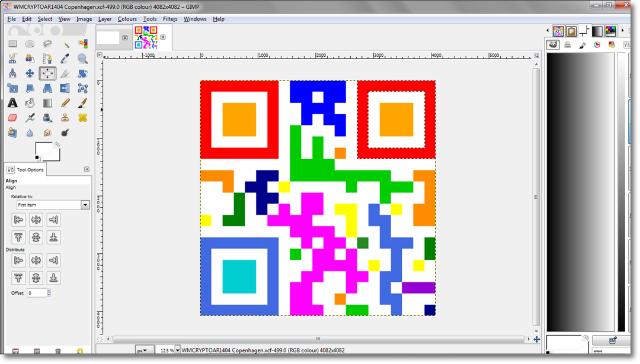Viewport: 640px width, 364px height.
Task: Select the Select by Colour tool
Action: pyautogui.click(x=82, y=44)
